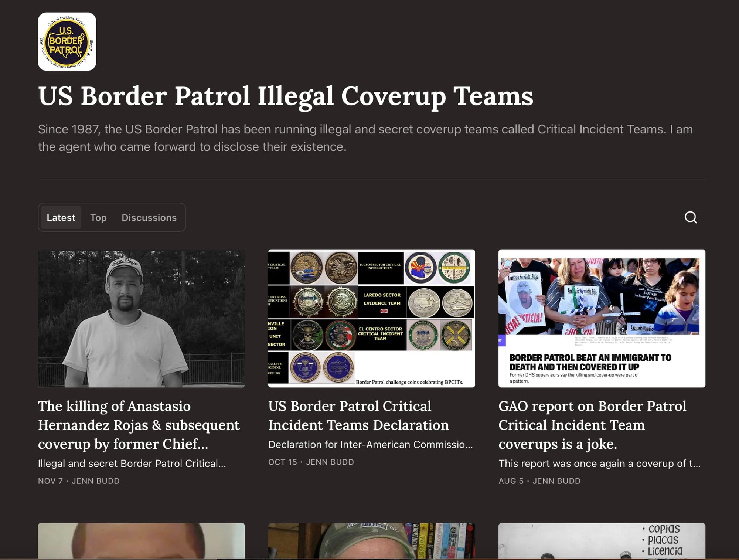739x560 pixels.
Task: Click the 'Declaration for Inter-American Commissio...' subtitle
Action: pos(370,444)
